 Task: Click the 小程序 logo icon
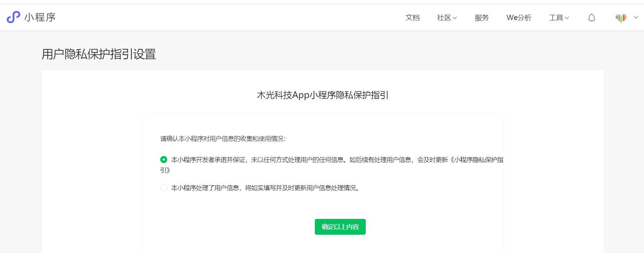pyautogui.click(x=13, y=17)
